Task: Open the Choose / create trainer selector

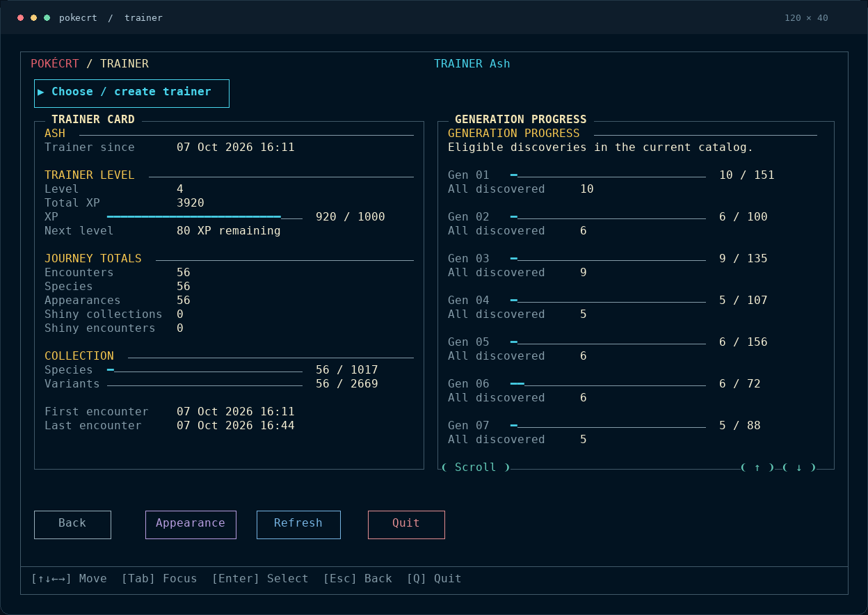Action: 131,93
